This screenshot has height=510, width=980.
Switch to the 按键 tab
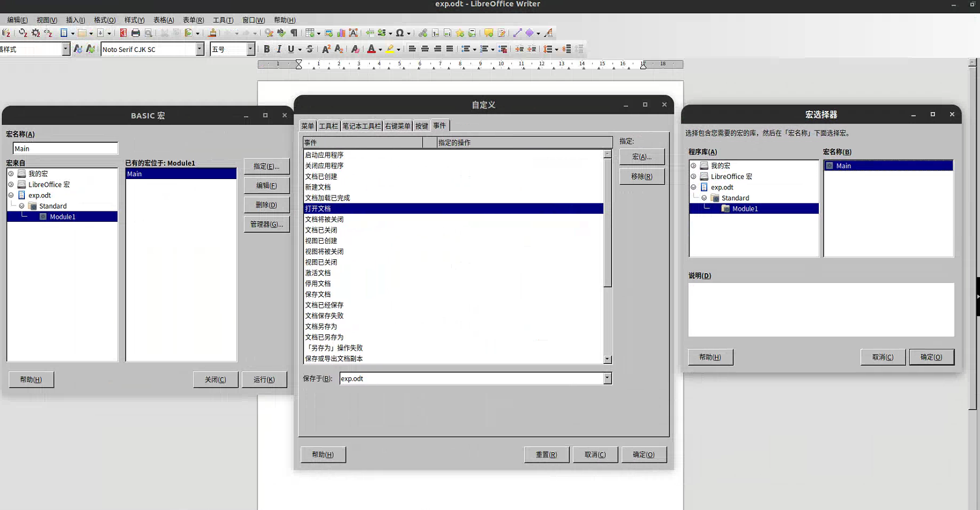(422, 126)
